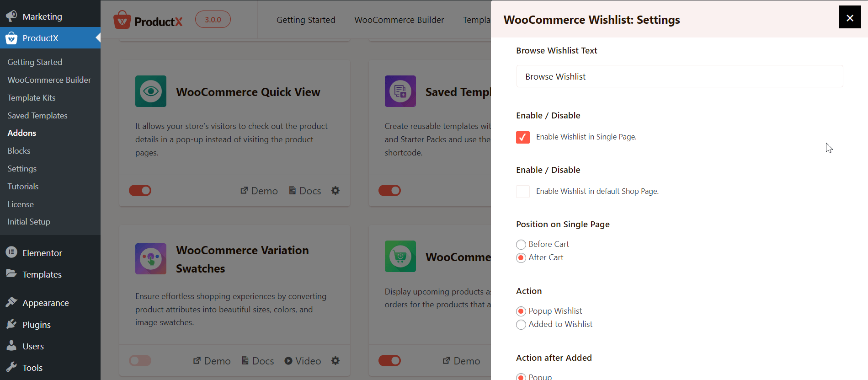Click the Tools wrench icon
Screen dimensions: 868x380
coord(11,367)
